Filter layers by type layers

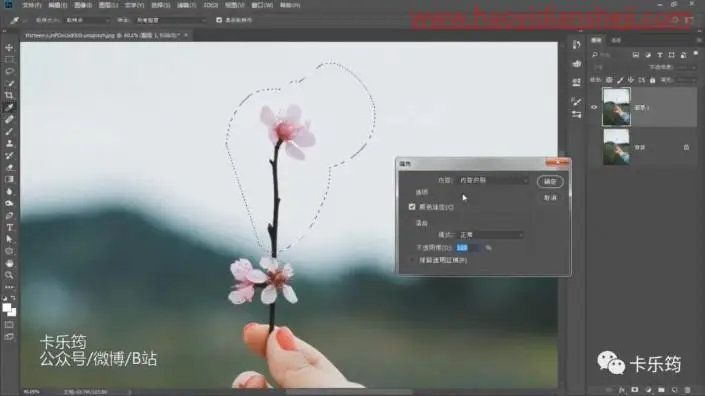pyautogui.click(x=660, y=55)
